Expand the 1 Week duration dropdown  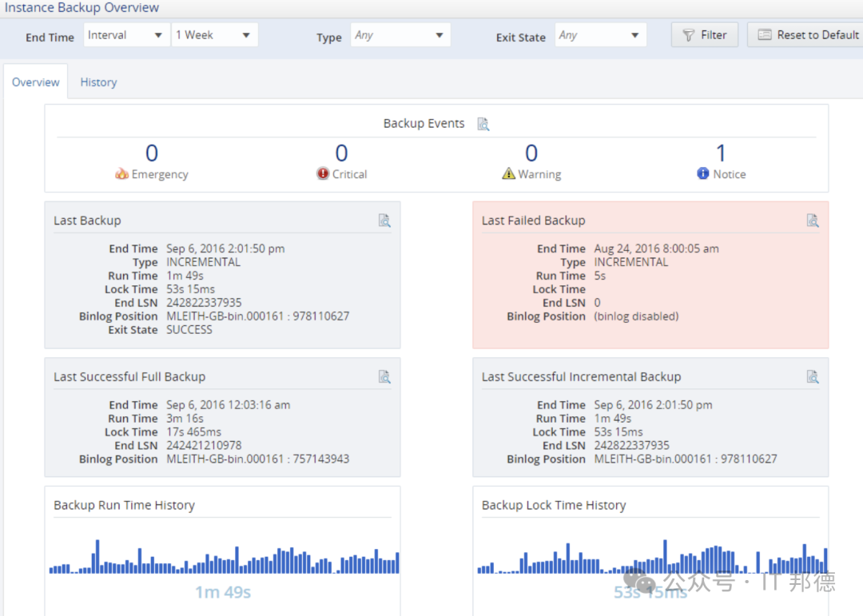tap(214, 35)
